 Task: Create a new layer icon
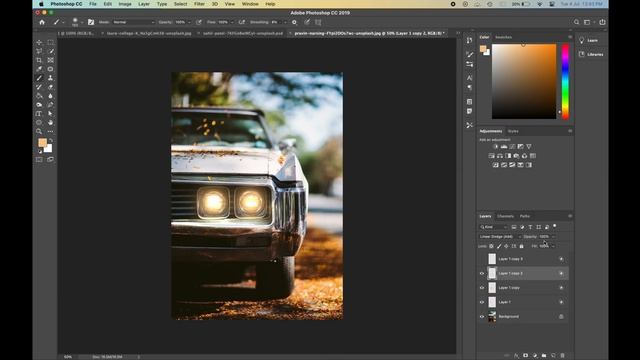coord(553,356)
